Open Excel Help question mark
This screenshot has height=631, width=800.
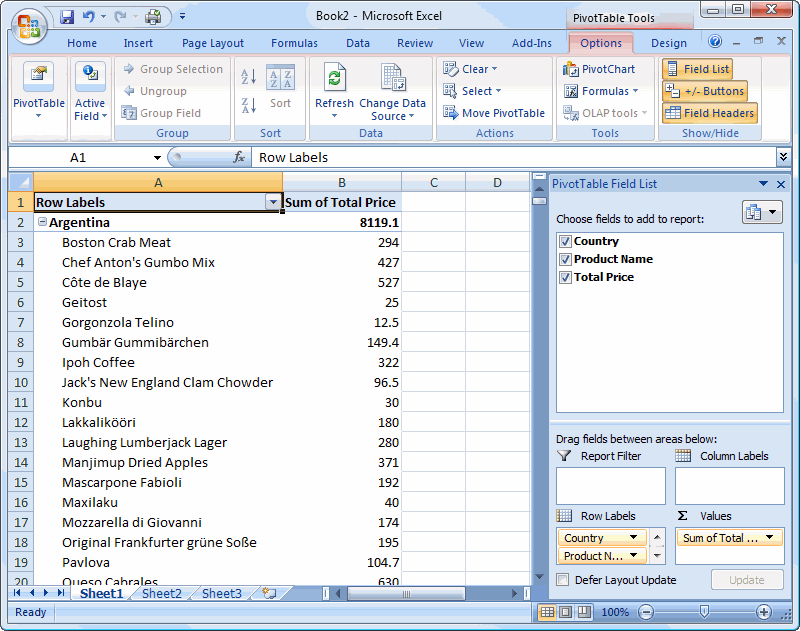coord(715,41)
